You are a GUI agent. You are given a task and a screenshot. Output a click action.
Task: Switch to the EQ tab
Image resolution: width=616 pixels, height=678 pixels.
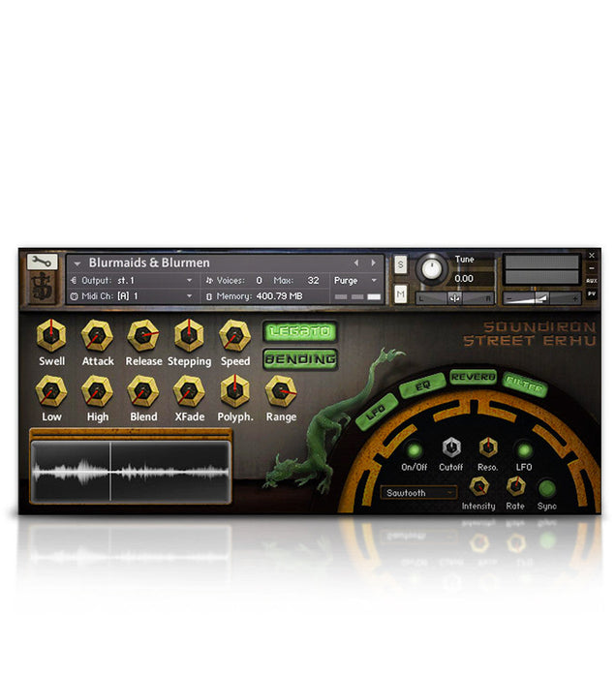tap(423, 385)
